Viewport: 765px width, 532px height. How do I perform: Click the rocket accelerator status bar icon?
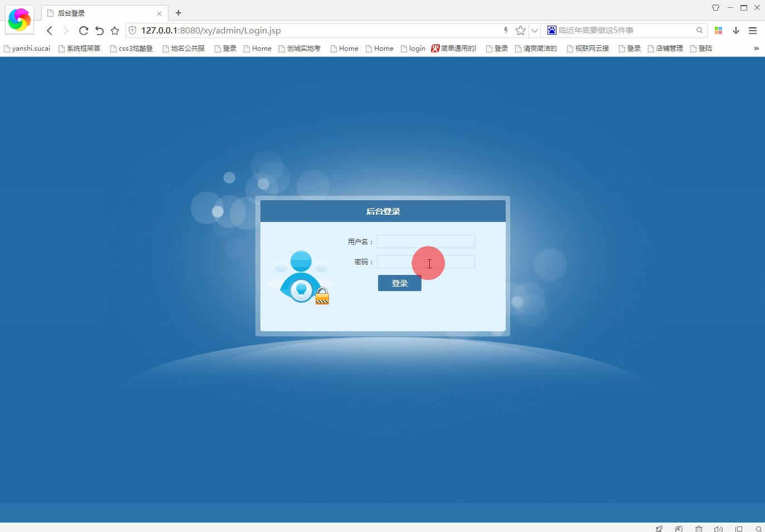click(659, 529)
